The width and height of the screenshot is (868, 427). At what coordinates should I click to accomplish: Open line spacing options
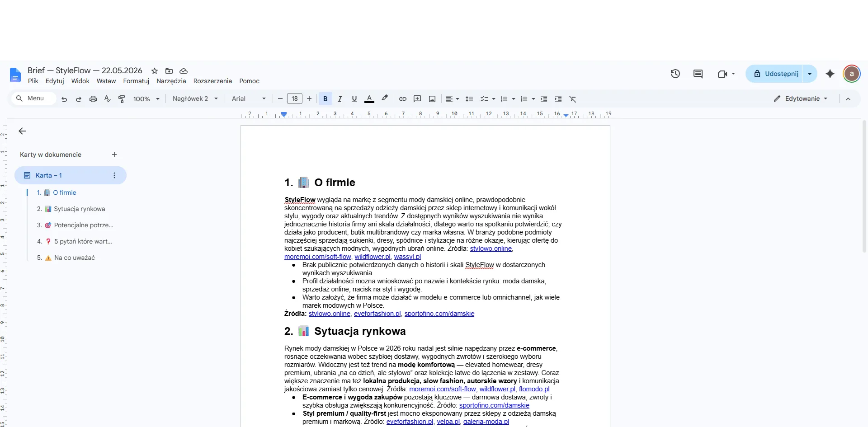coord(469,99)
